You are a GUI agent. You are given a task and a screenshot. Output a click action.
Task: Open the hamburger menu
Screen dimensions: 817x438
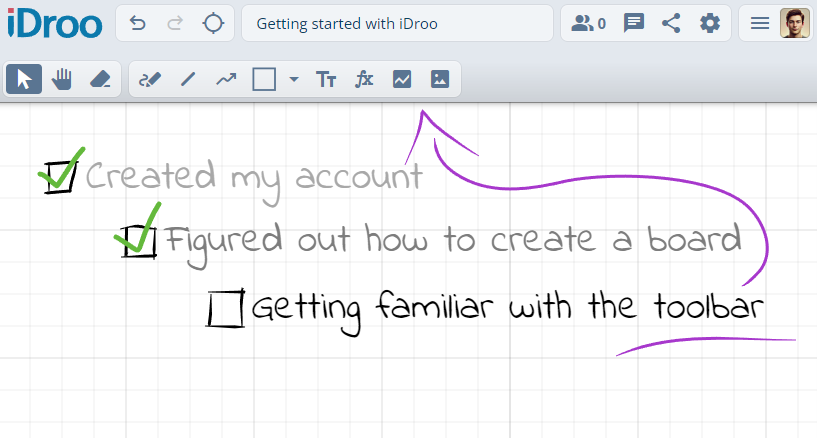coord(760,23)
